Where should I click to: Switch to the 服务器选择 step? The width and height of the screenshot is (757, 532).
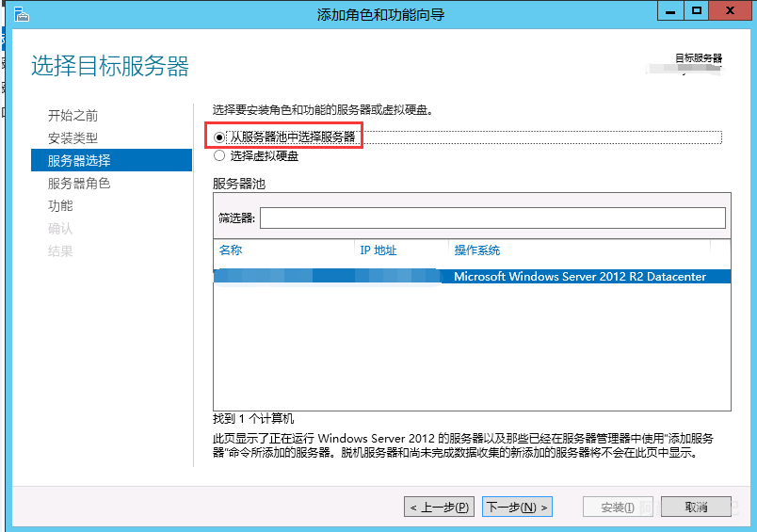(x=79, y=161)
